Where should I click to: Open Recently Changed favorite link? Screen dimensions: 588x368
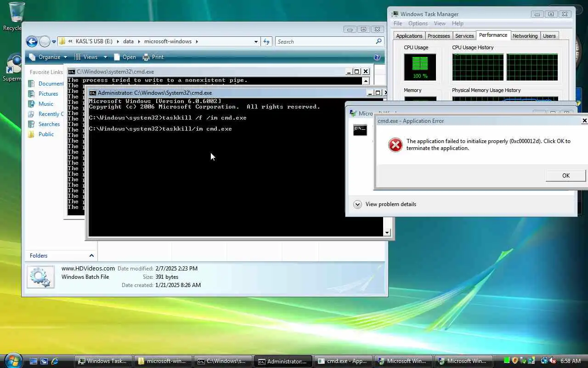click(x=45, y=114)
